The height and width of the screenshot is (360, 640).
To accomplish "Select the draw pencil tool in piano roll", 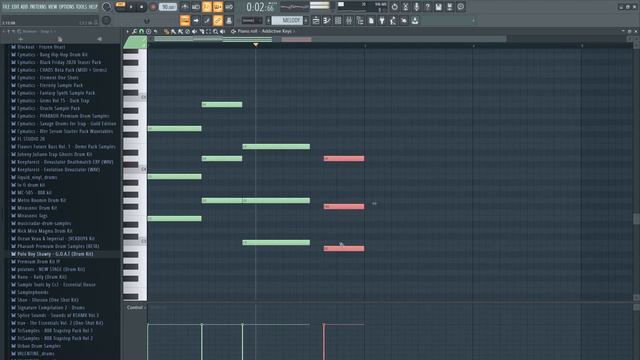I will pyautogui.click(x=167, y=31).
